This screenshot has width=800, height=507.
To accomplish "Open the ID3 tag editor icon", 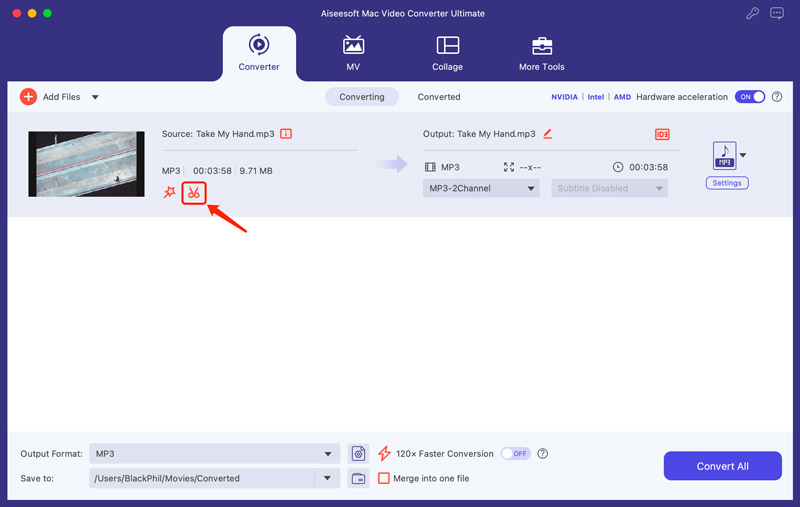I will (x=661, y=134).
